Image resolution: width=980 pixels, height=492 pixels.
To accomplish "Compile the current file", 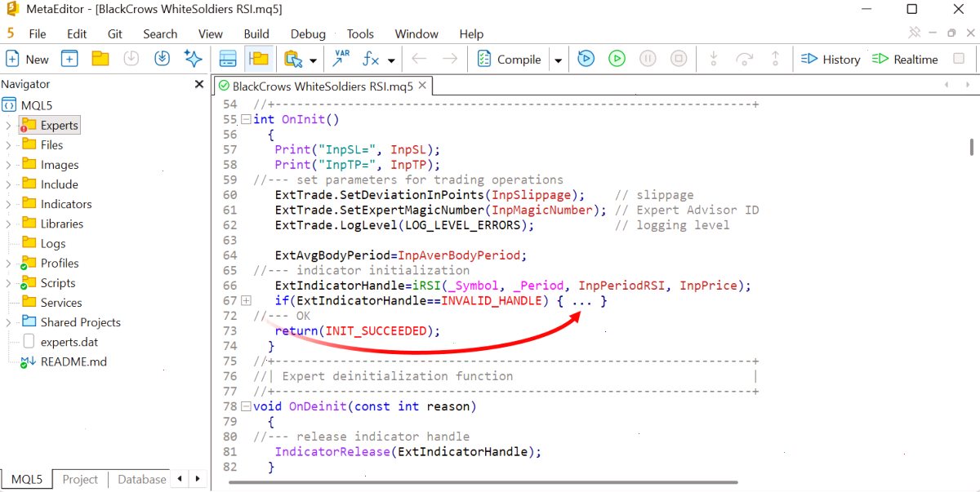I will point(509,59).
